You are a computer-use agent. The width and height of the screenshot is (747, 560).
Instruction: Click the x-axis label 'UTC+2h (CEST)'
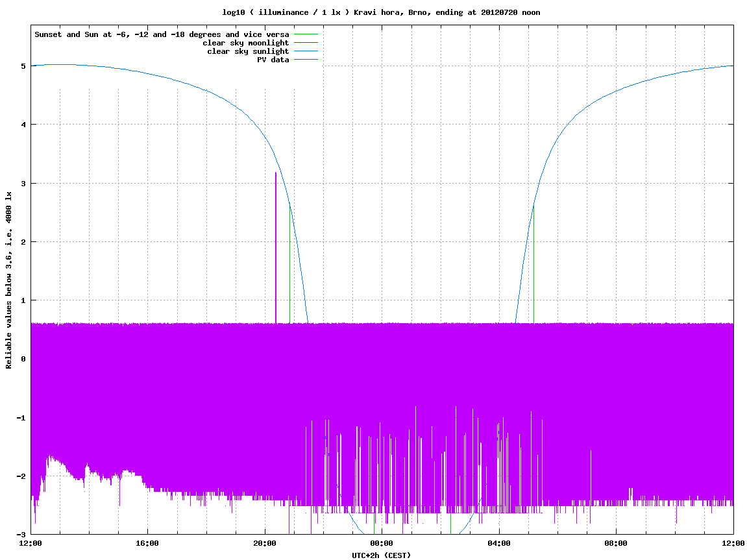[x=381, y=555]
